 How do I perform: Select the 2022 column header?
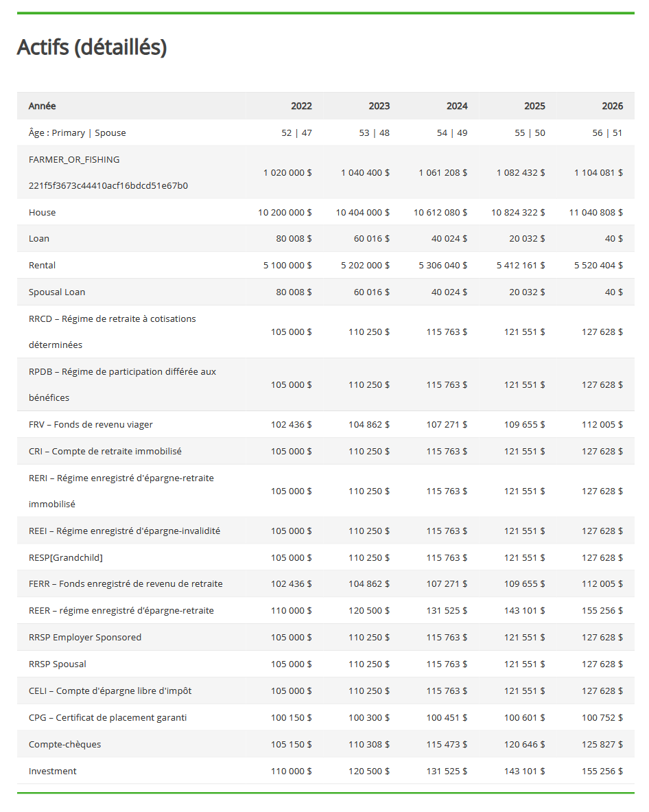point(300,106)
